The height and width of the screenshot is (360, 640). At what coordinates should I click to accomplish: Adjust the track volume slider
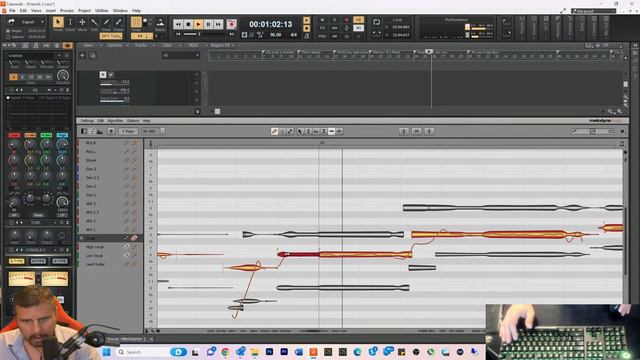pos(115,83)
